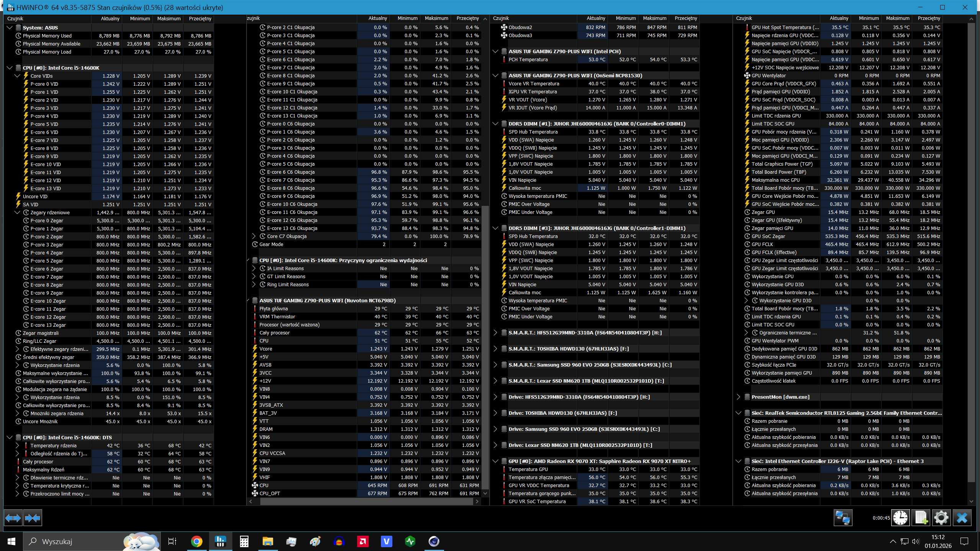Screen dimensions: 980x551
Task: Click the log file icon with plus
Action: 921,518
